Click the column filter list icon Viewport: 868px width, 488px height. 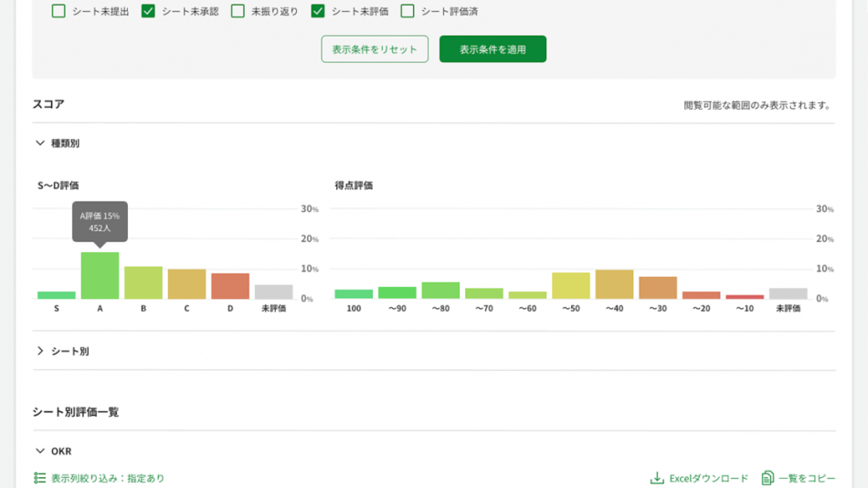coord(39,478)
